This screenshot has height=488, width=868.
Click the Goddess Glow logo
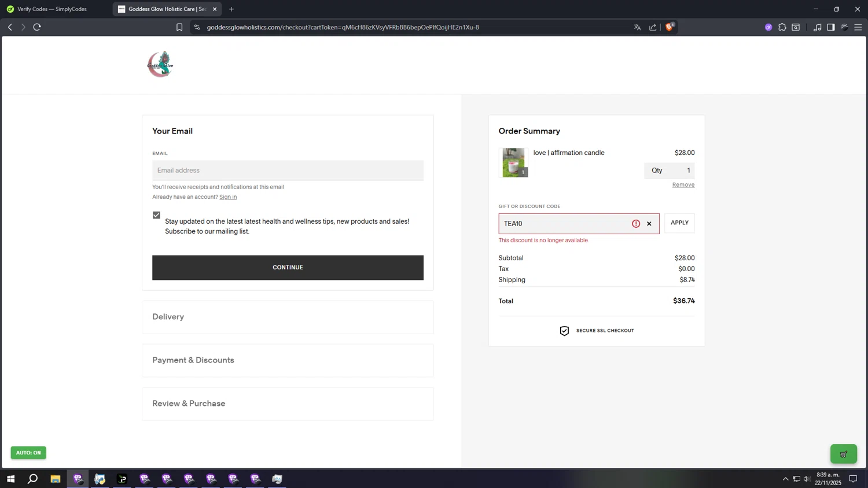[x=160, y=64]
